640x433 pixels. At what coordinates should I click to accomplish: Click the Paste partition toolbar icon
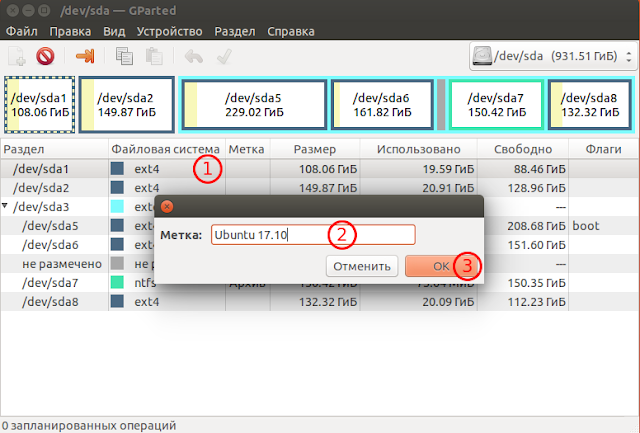pyautogui.click(x=154, y=56)
